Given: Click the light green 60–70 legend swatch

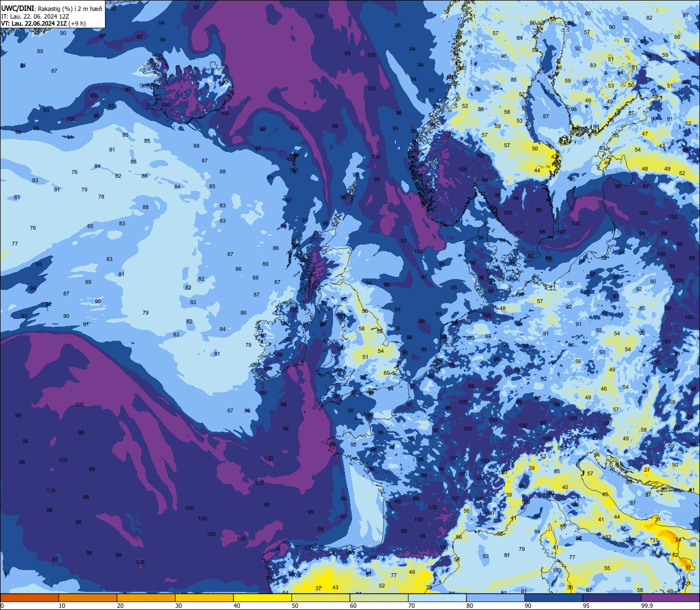Looking at the screenshot, I should click(379, 597).
